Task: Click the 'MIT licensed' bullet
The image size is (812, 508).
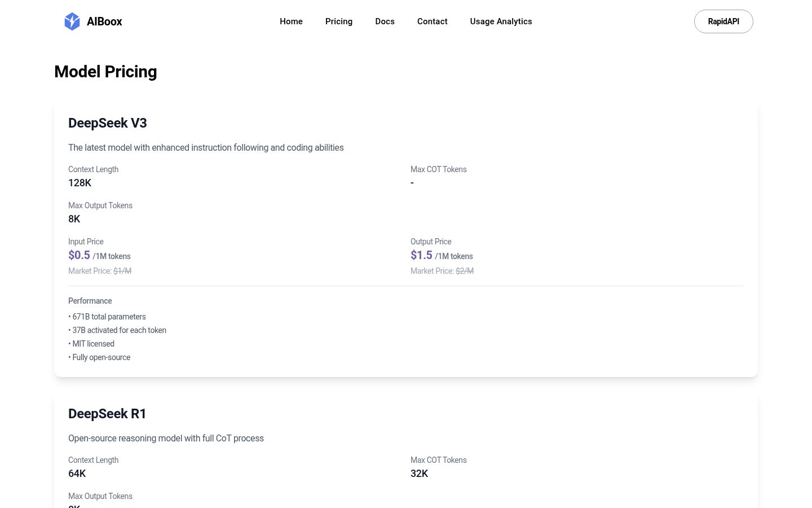Action: coord(91,344)
